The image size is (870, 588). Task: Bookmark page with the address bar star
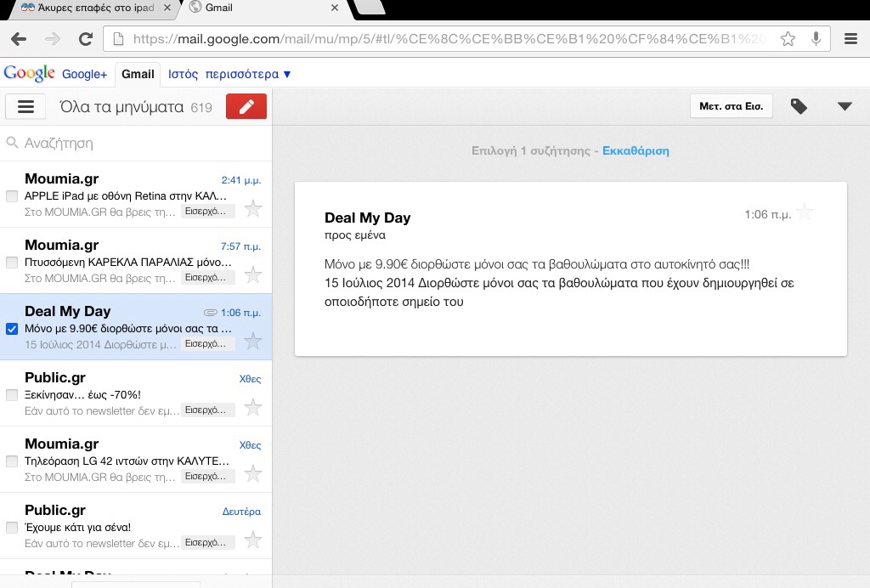pyautogui.click(x=788, y=39)
